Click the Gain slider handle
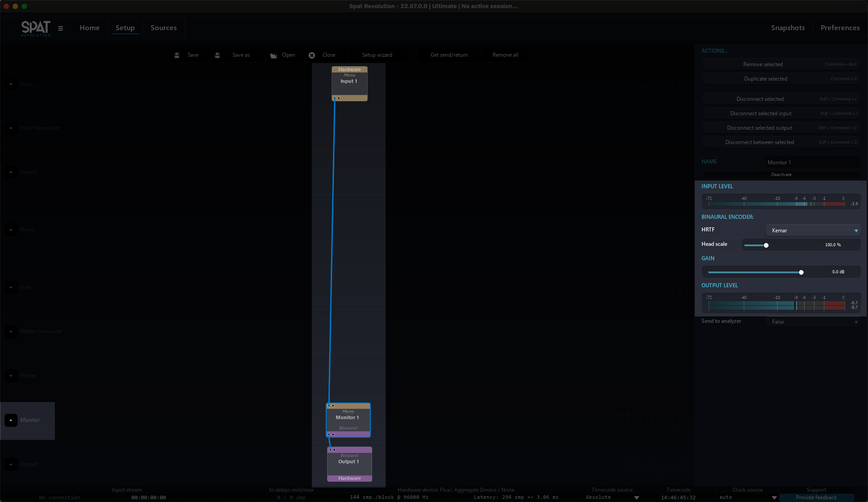The image size is (868, 502). point(801,272)
